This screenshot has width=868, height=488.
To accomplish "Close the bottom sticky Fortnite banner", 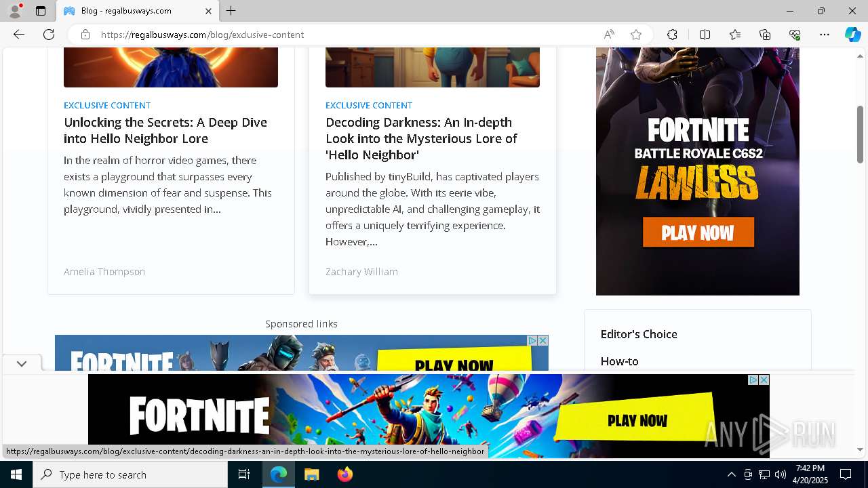I will [x=764, y=380].
